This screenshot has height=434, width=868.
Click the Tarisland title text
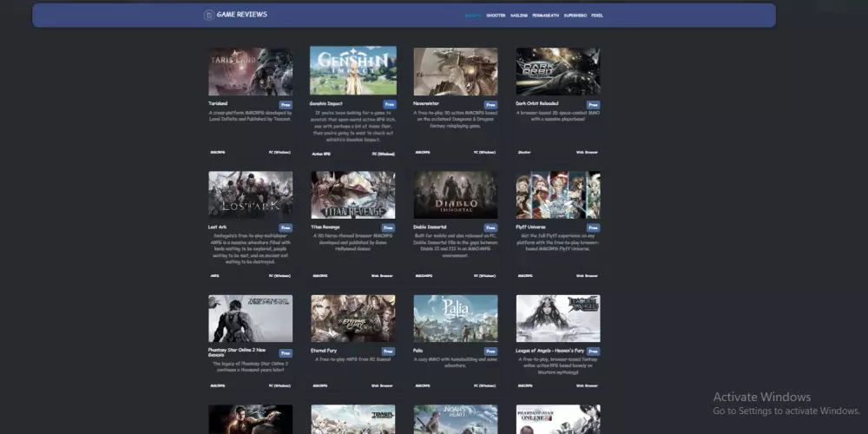(x=218, y=103)
